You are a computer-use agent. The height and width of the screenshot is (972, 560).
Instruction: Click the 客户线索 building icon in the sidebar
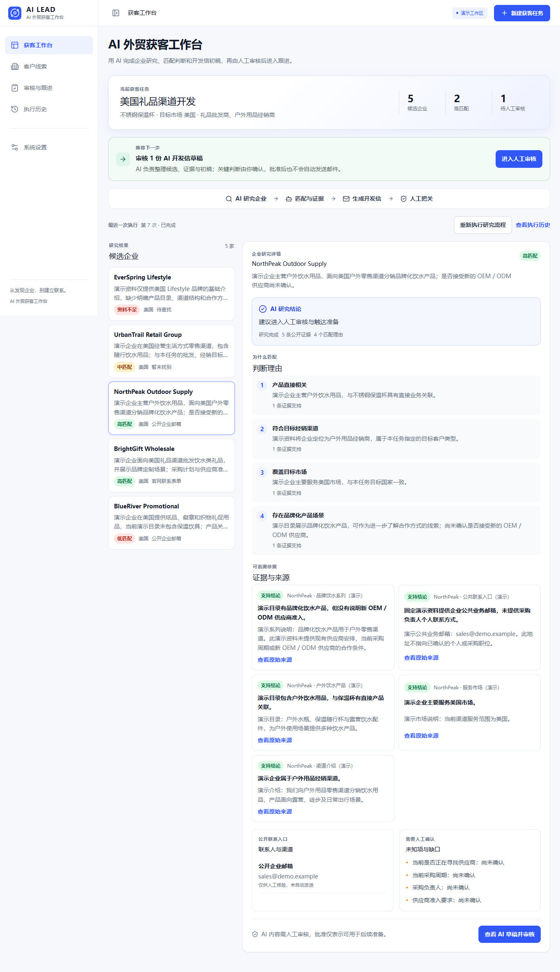click(x=15, y=66)
